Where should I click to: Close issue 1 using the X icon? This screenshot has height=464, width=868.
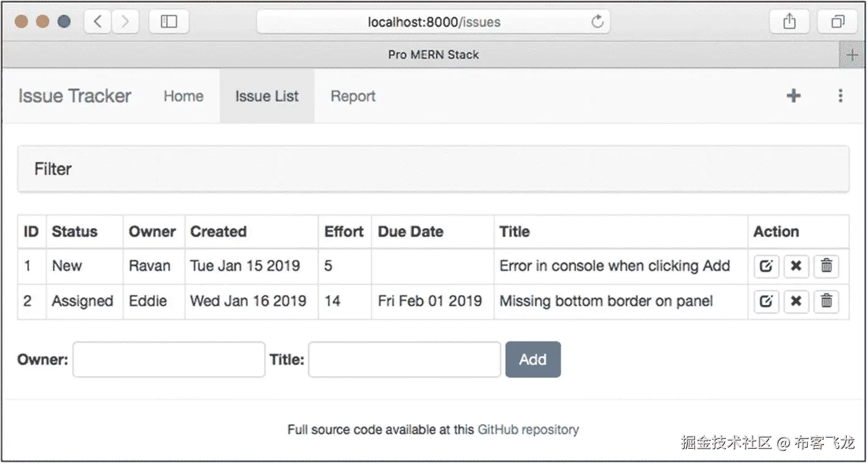tap(796, 266)
